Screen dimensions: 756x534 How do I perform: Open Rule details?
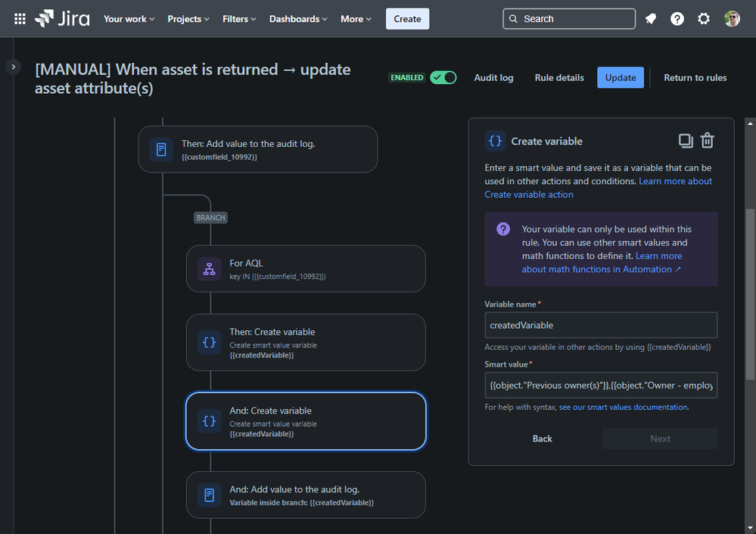click(559, 78)
